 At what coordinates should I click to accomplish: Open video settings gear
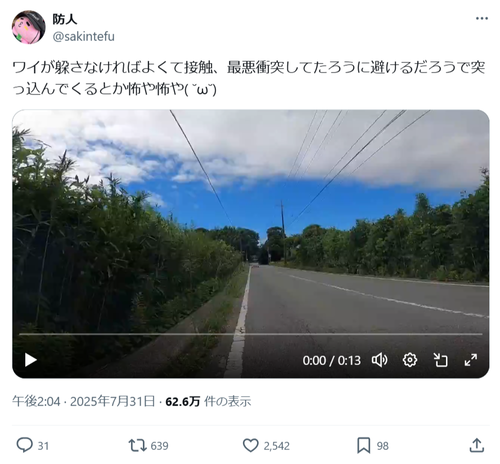410,360
